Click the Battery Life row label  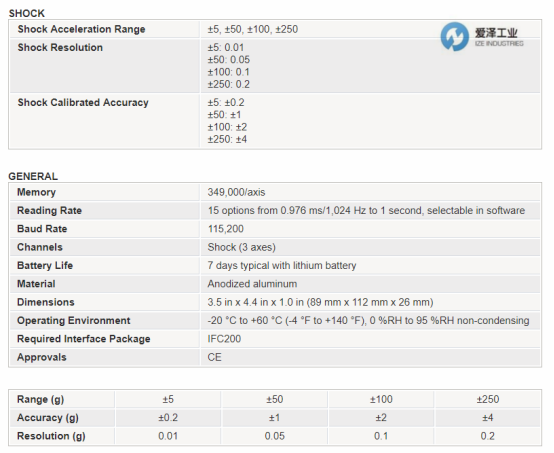click(x=45, y=266)
